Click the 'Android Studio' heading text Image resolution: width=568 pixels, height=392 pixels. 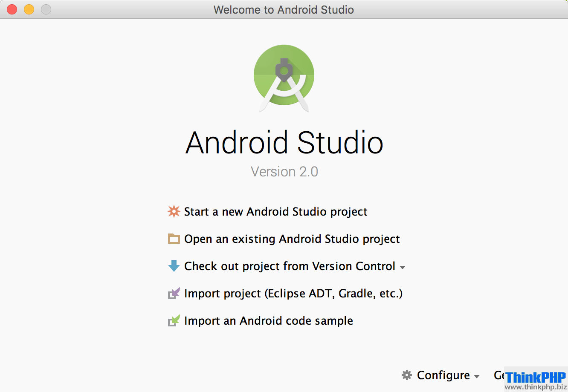[x=284, y=142]
